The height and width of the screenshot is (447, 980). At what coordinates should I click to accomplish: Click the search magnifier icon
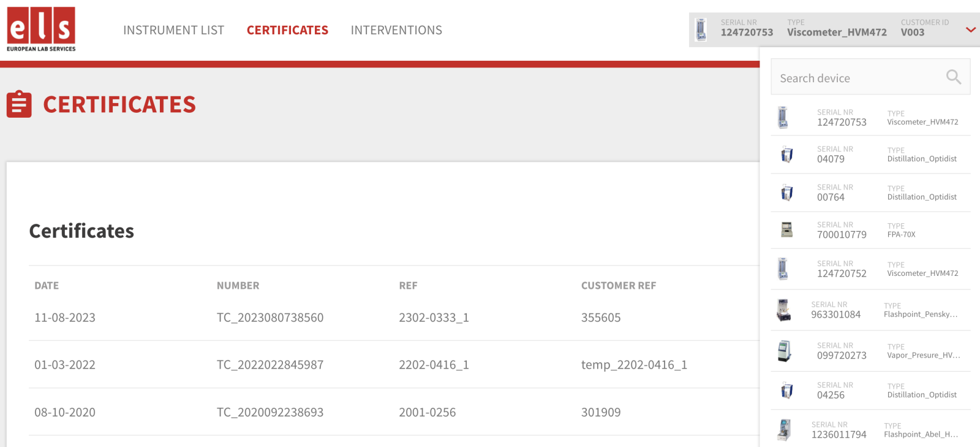[953, 77]
